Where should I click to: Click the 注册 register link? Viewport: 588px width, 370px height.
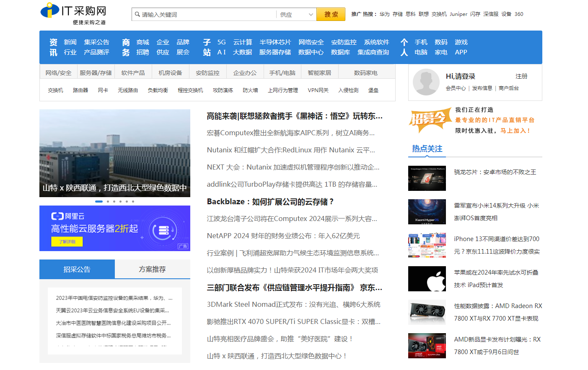tap(521, 76)
